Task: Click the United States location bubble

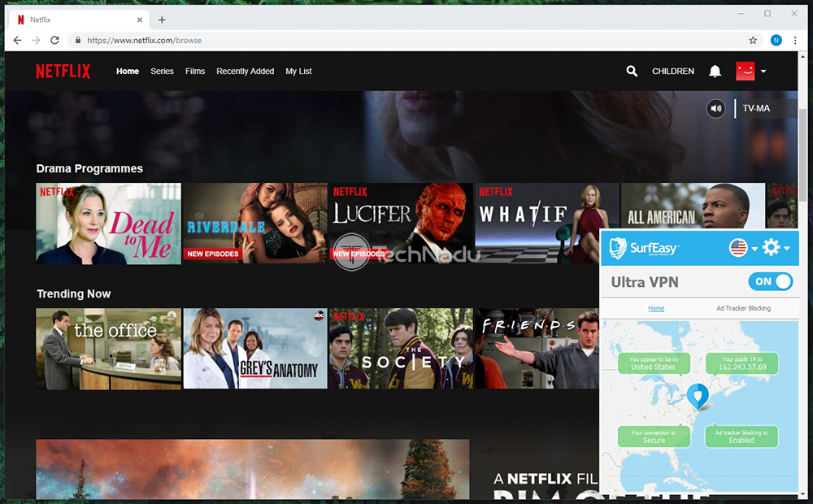Action: tap(654, 363)
